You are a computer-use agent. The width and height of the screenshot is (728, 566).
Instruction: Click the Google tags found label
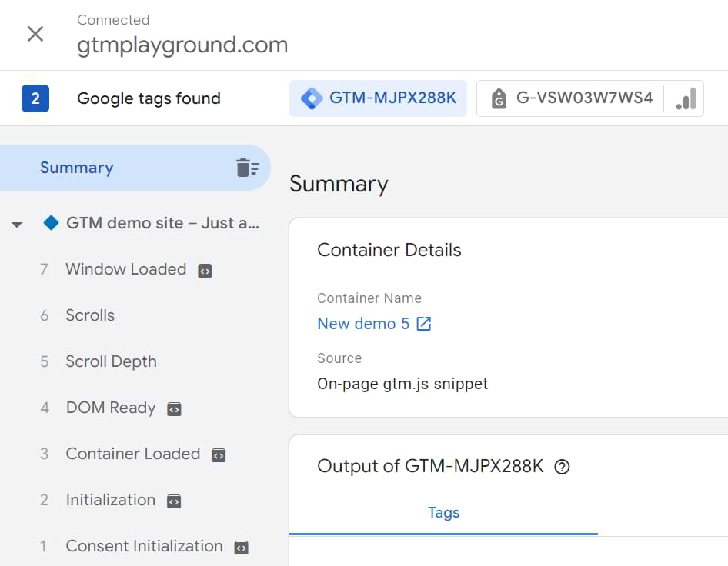149,98
